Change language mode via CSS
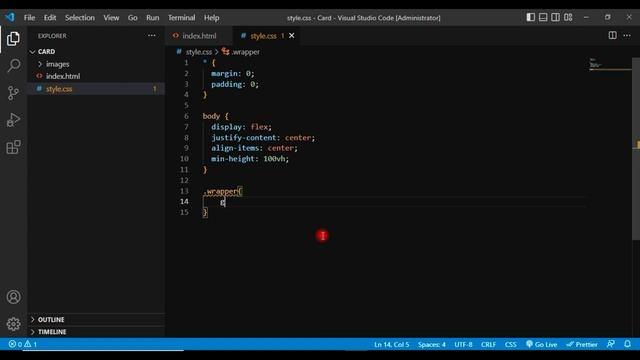 [510, 344]
